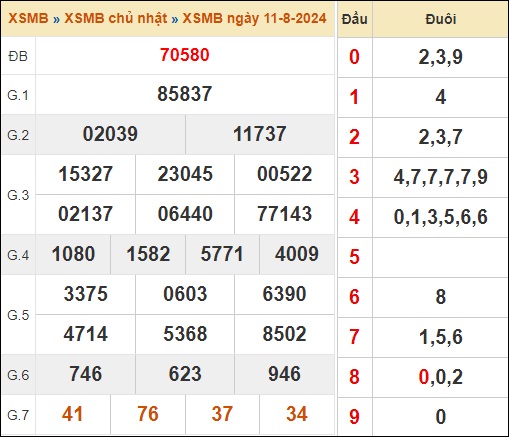This screenshot has height=437, width=509.
Task: Open the XSMB ngày 11-8-2024 link
Action: point(254,18)
